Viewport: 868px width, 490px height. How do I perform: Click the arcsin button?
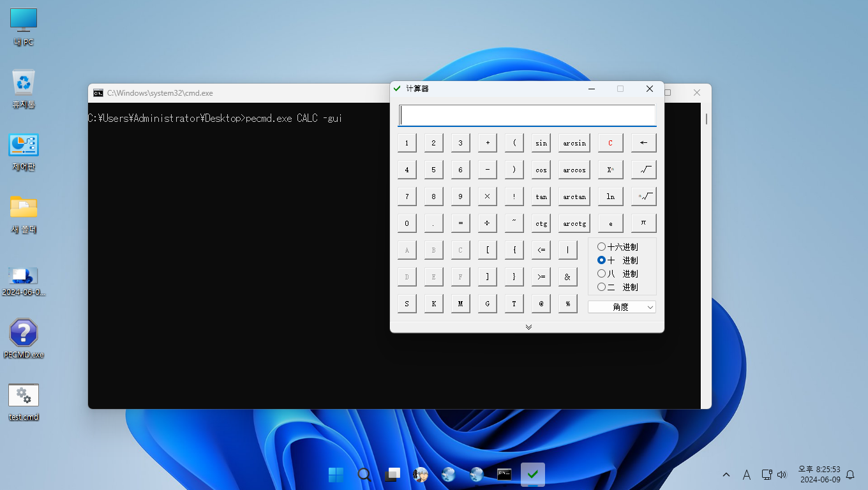574,143
